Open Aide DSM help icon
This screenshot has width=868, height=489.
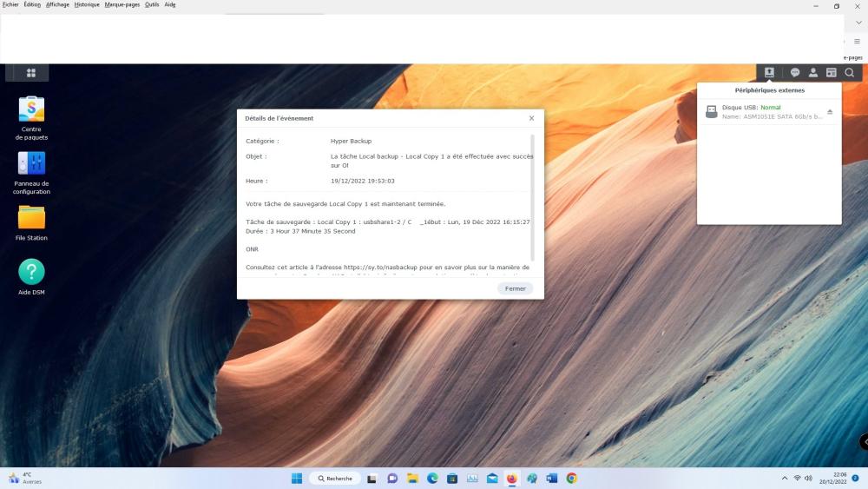tap(31, 272)
